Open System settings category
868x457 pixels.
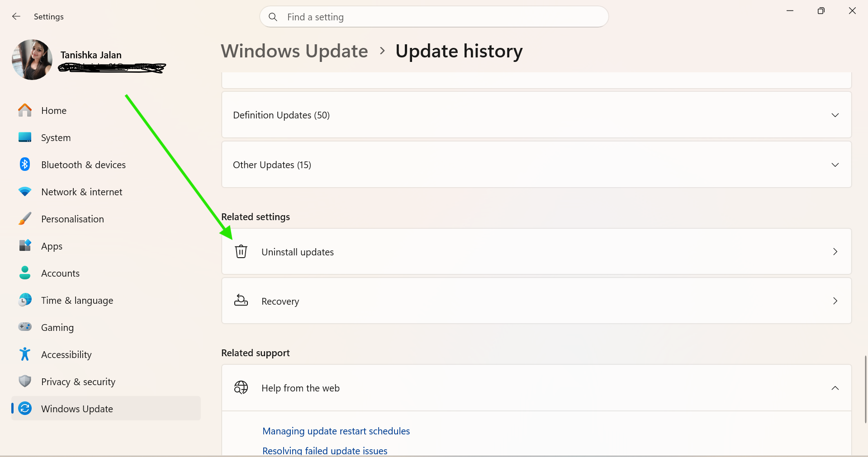106,137
